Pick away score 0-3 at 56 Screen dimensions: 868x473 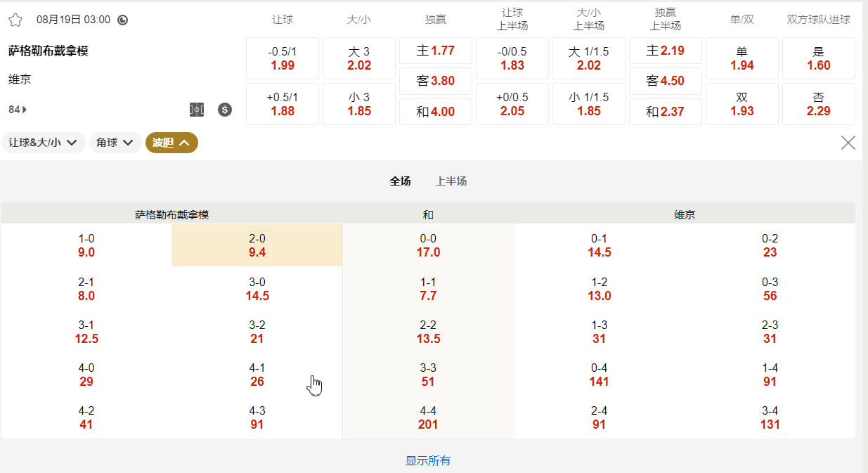770,289
